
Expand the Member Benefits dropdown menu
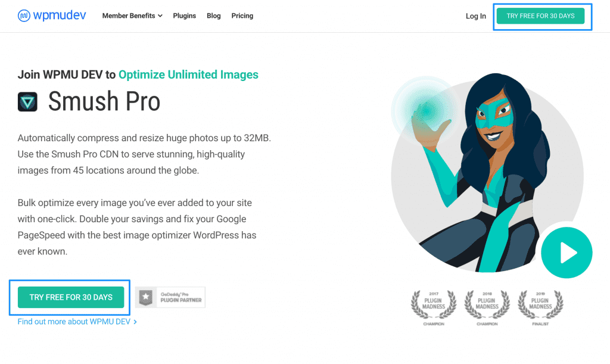(132, 15)
